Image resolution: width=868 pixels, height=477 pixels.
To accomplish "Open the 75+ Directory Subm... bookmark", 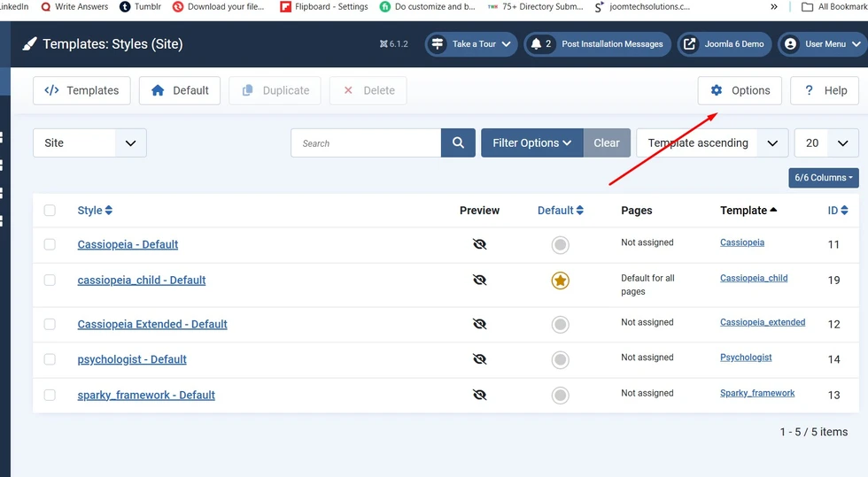I will click(x=535, y=7).
